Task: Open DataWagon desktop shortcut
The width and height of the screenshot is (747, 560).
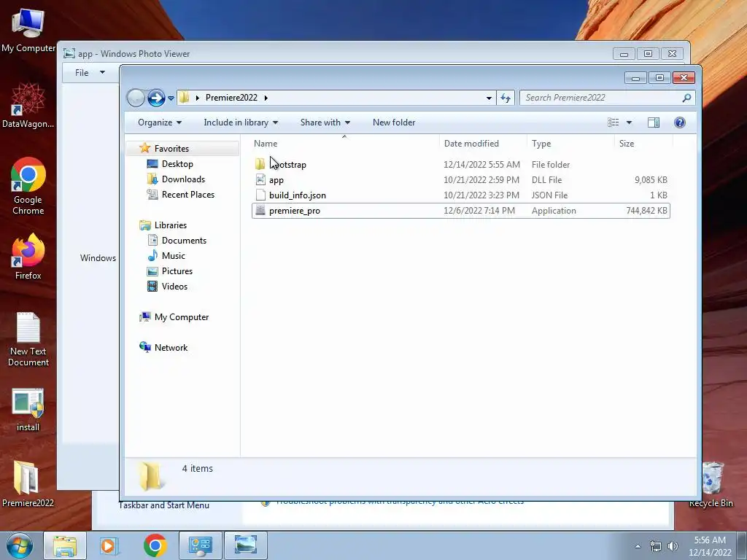Action: click(x=28, y=106)
